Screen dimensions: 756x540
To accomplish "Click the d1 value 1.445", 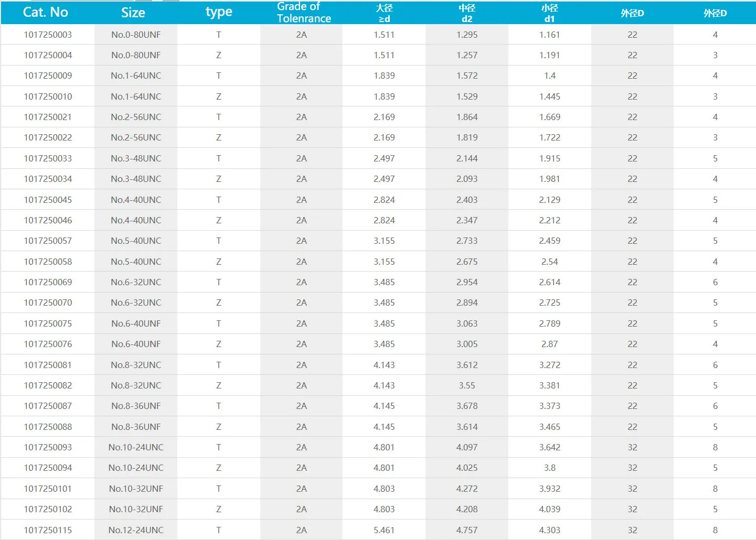I will pos(549,96).
